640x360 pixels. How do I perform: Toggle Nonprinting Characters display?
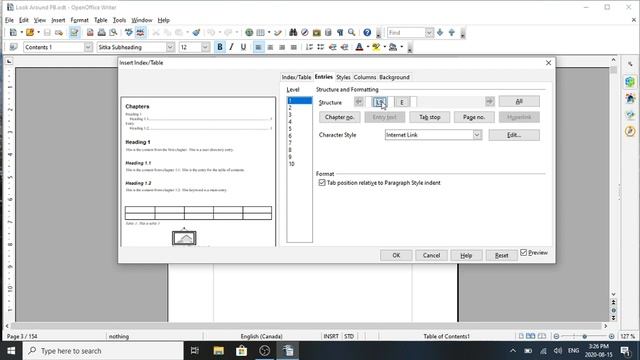pyautogui.click(x=340, y=33)
